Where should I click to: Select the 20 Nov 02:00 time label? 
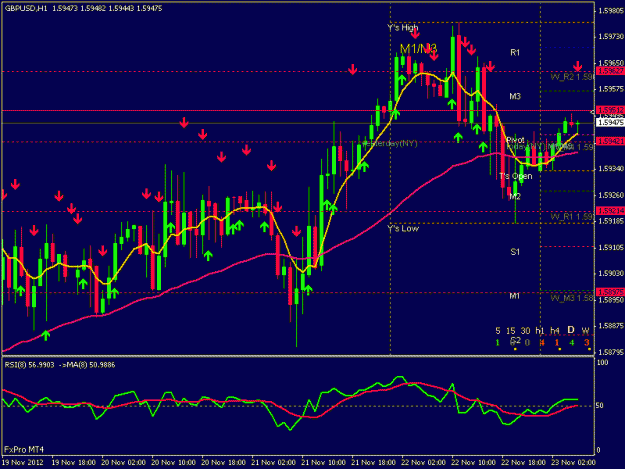[x=123, y=463]
